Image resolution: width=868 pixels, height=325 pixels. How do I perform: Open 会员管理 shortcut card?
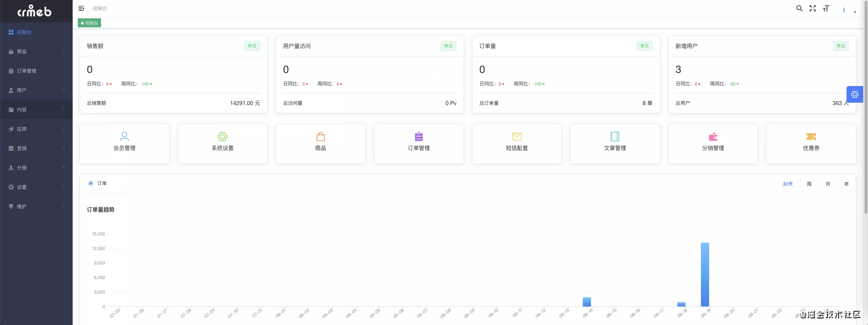pyautogui.click(x=124, y=143)
